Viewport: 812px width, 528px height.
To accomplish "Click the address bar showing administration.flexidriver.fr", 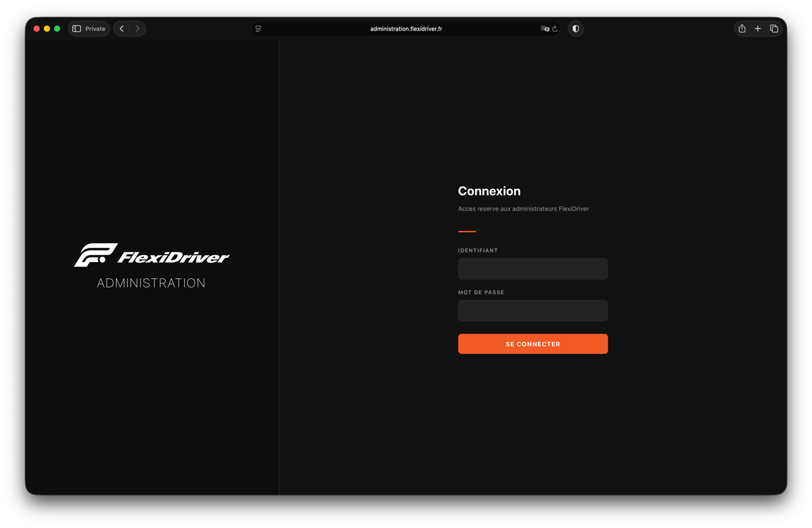I will click(x=406, y=28).
